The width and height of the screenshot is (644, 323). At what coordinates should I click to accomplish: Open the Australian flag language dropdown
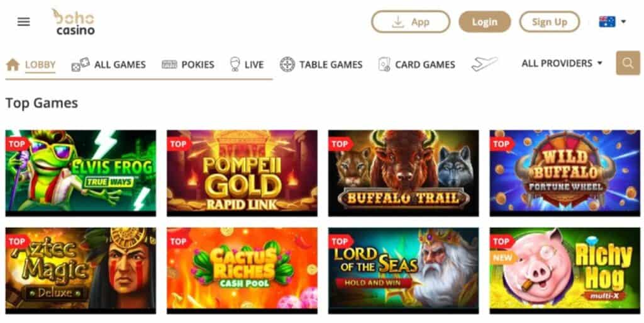click(x=612, y=22)
